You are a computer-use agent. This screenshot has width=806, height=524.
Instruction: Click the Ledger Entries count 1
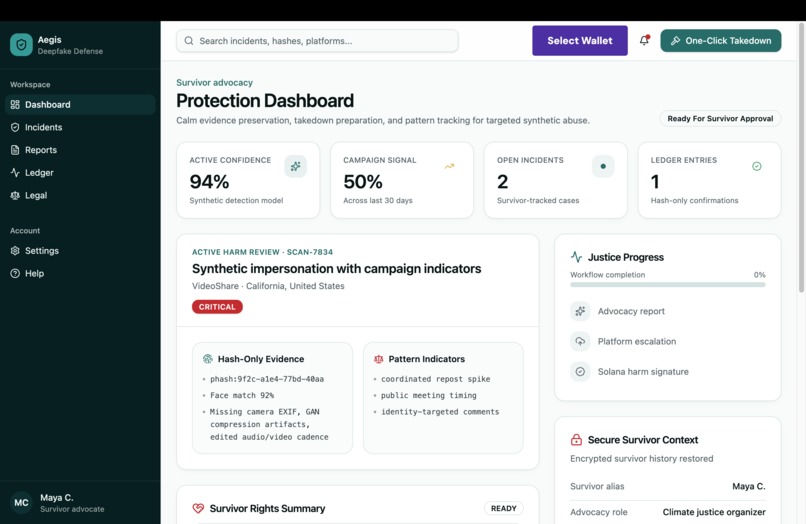(x=655, y=182)
